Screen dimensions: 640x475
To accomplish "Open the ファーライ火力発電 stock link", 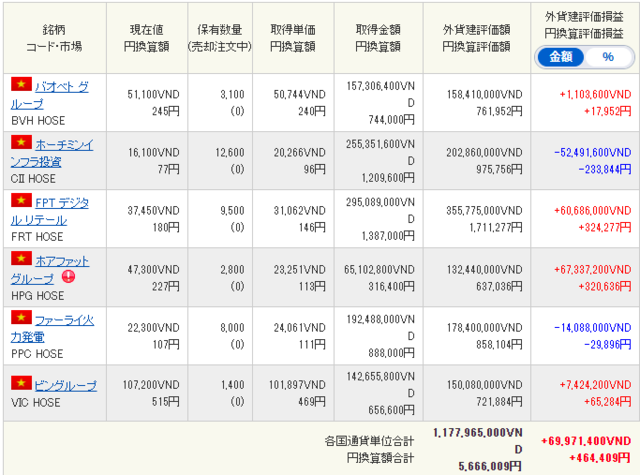I will pos(52,328).
